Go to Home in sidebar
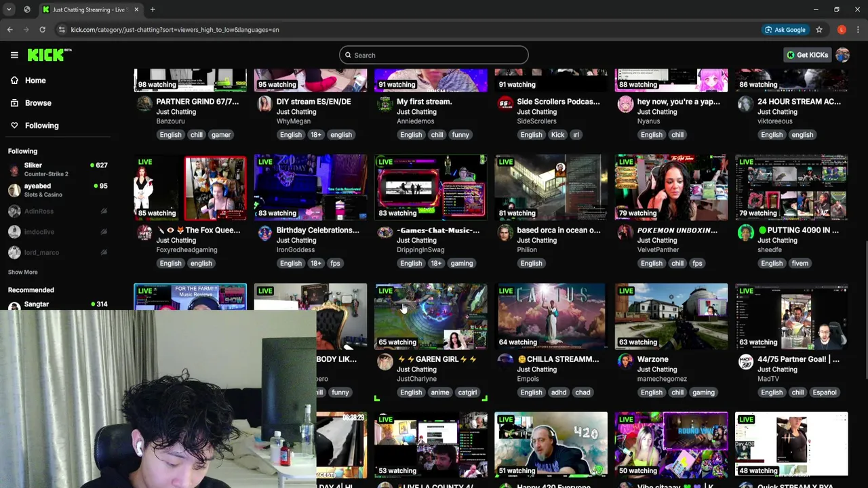Screen dimensions: 868x488 point(35,80)
